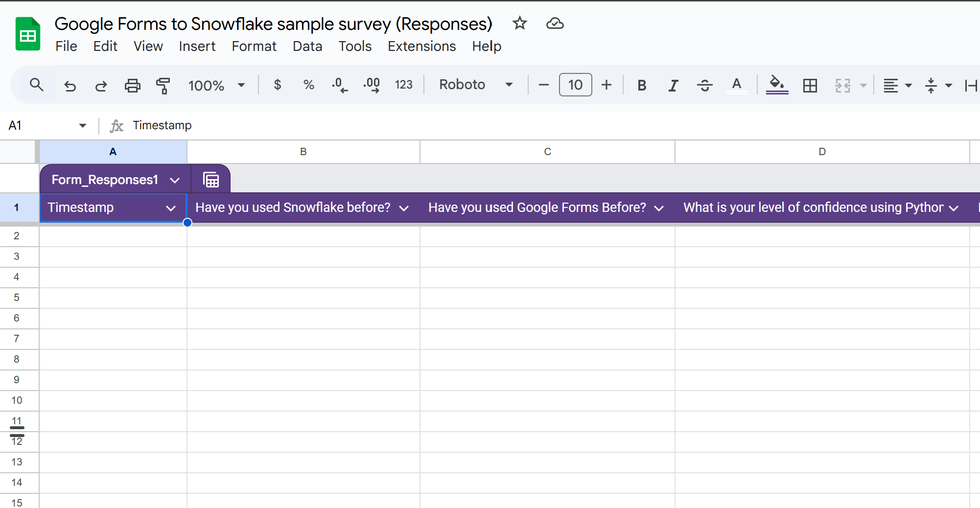Toggle strikethrough formatting

coord(704,86)
